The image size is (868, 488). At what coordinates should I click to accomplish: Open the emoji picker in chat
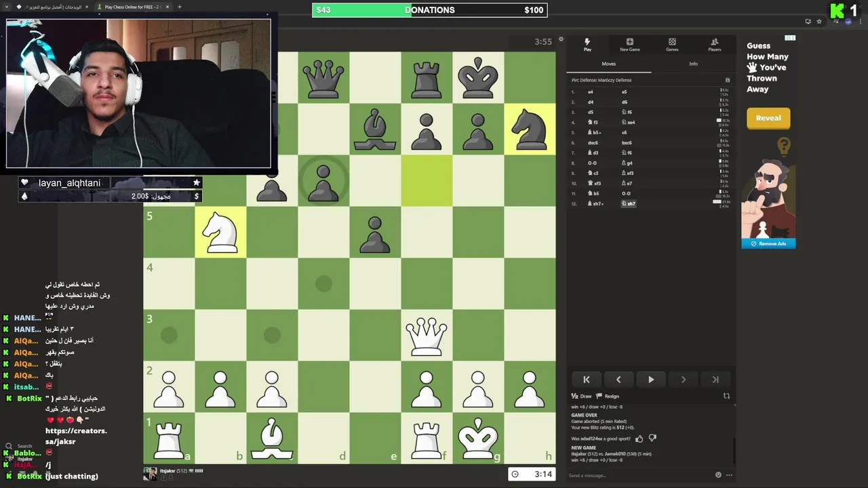point(718,475)
